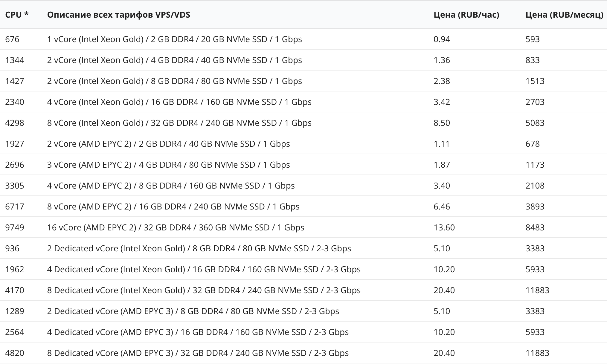Select the 4 vCore Intel Xeon Gold 16 GB / 1 Gbps description
Image resolution: width=607 pixels, height=364 pixels.
point(179,102)
